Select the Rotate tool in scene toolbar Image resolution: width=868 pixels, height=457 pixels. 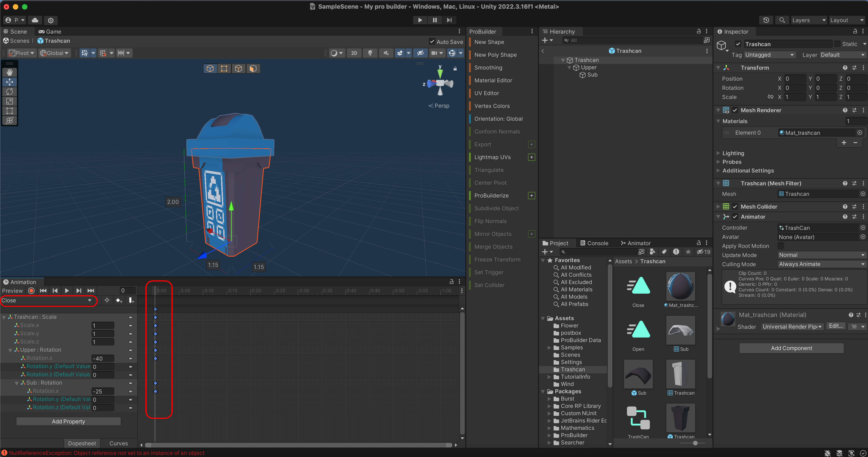click(9, 92)
